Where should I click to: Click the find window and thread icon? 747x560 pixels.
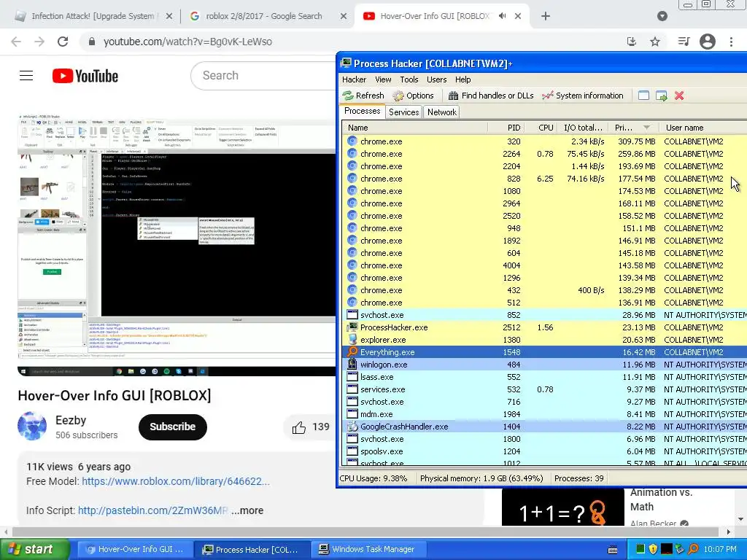coord(661,96)
